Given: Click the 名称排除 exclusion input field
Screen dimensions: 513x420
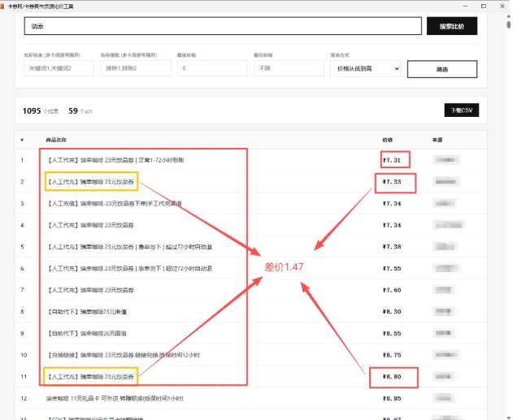Looking at the screenshot, I should pyautogui.click(x=134, y=69).
